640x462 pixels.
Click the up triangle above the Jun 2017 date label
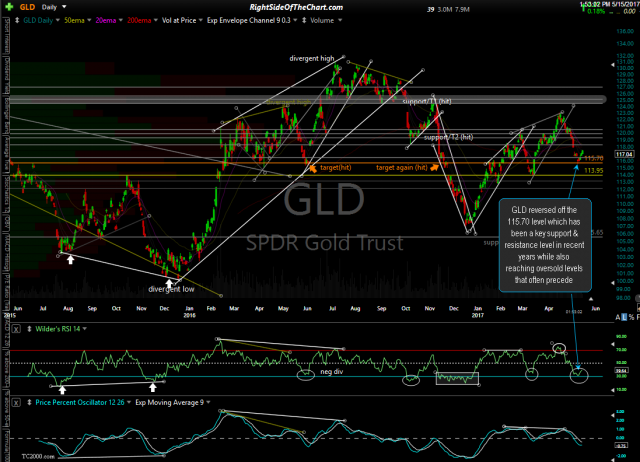click(591, 299)
